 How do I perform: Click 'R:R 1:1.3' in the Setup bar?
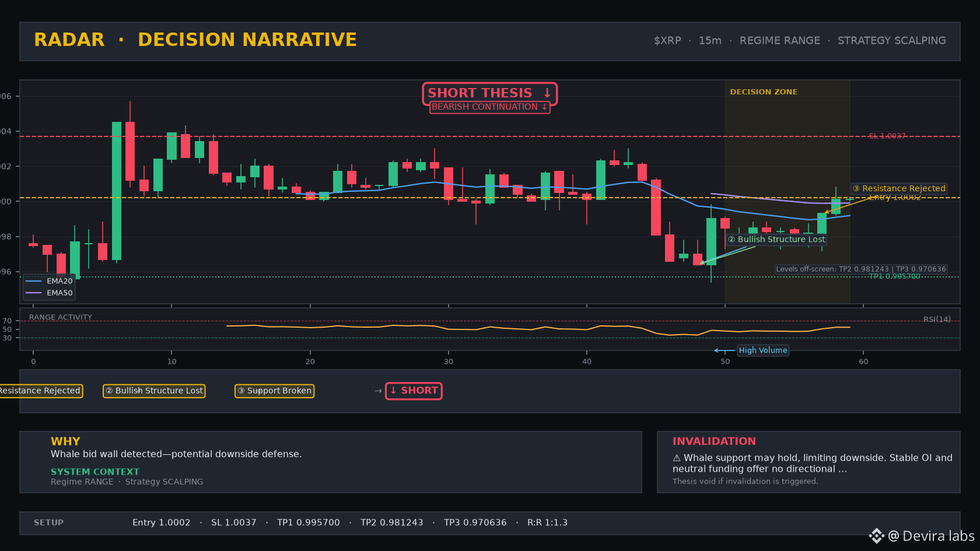pos(547,522)
